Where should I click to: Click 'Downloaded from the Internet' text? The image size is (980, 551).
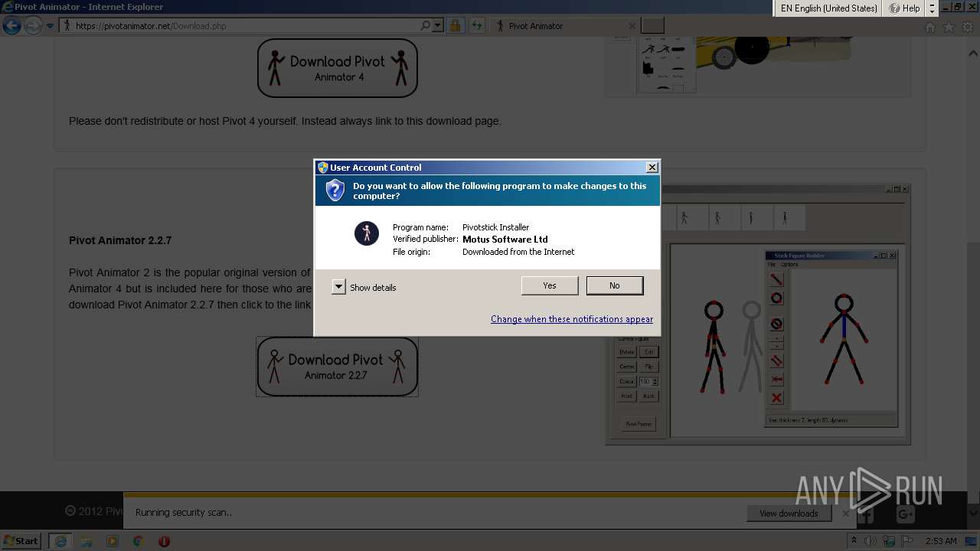[518, 252]
